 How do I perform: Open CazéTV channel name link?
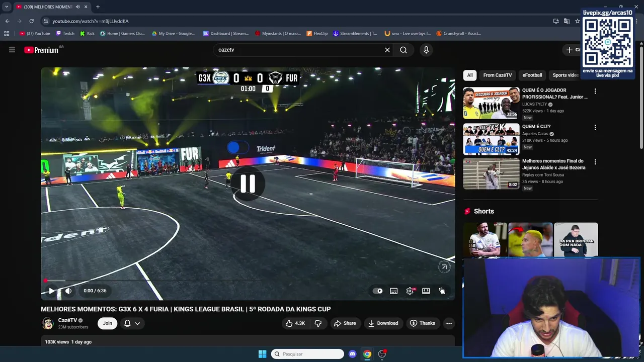[x=67, y=320]
